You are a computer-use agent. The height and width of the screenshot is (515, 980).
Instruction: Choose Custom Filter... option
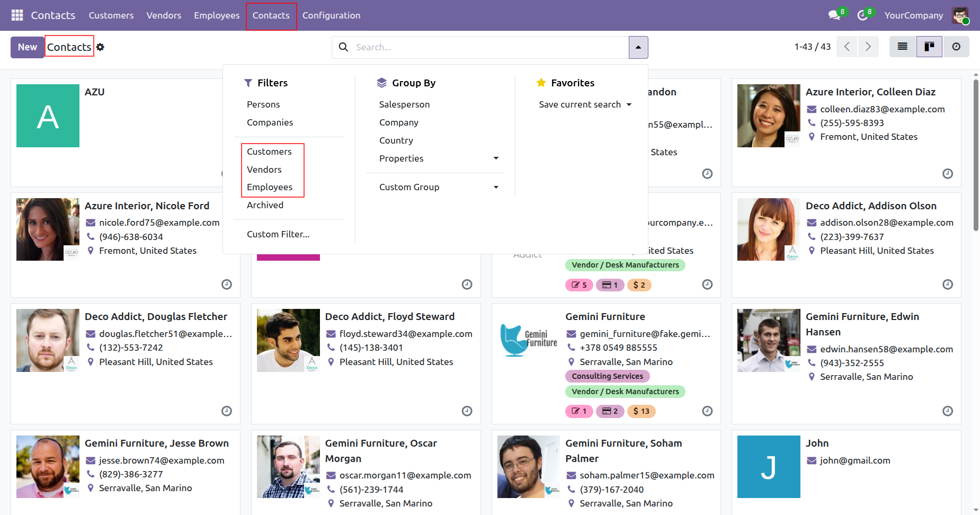point(278,234)
